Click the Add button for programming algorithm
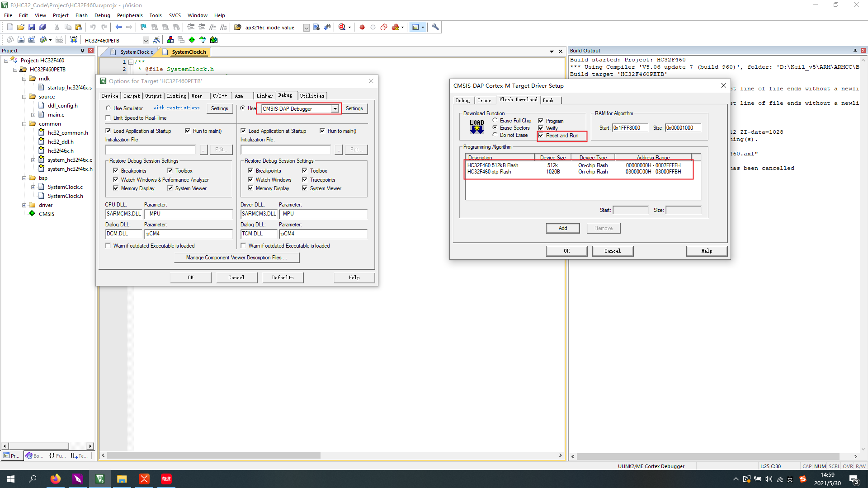The image size is (868, 488). pyautogui.click(x=562, y=228)
